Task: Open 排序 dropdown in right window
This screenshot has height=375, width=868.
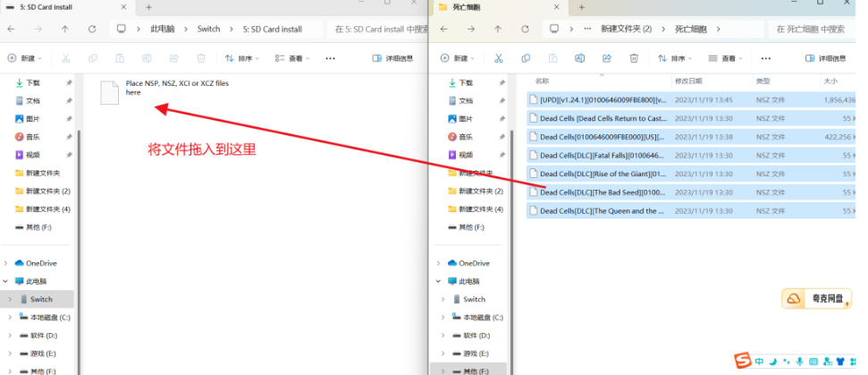Action: (674, 58)
